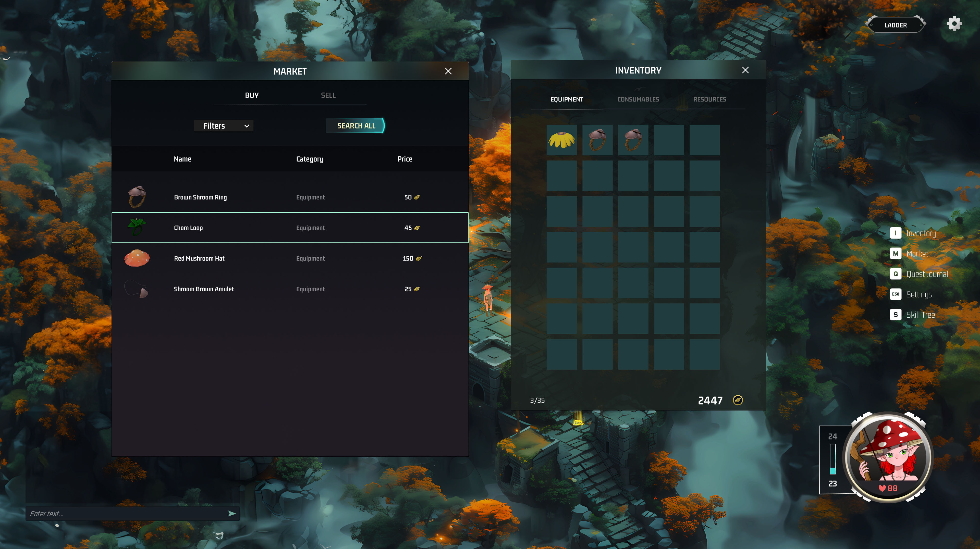
Task: Click the Category column header
Action: tap(309, 159)
